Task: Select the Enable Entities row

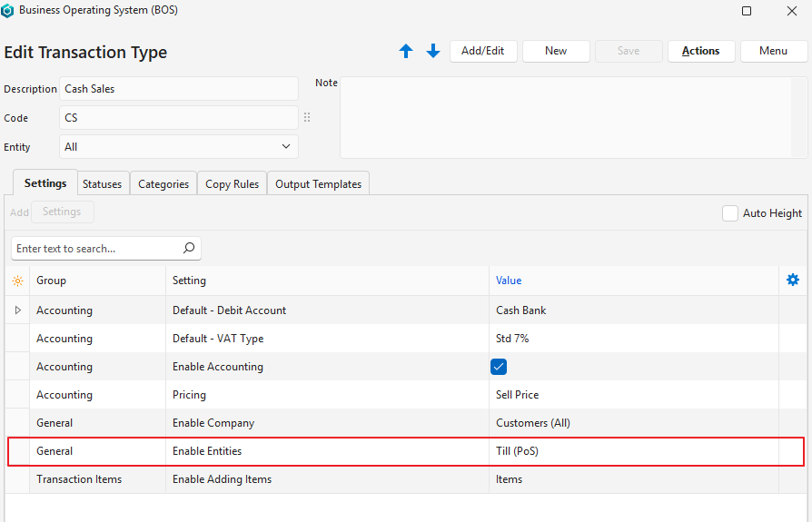Action: 207,451
